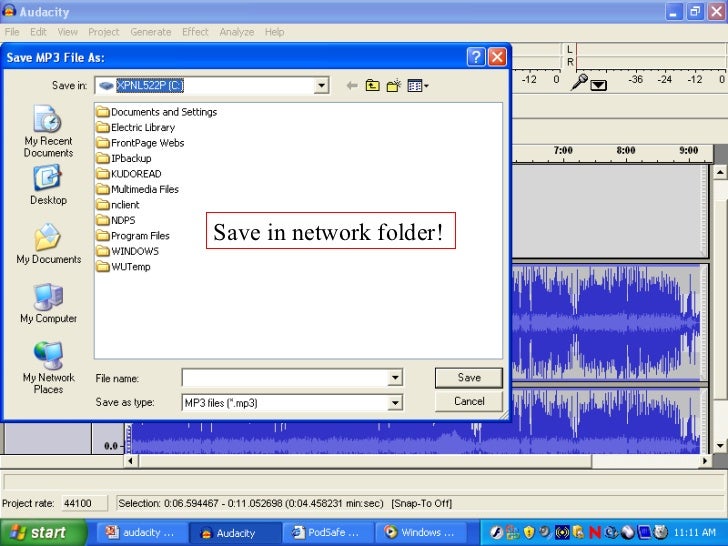Click the Cancel button

tap(469, 401)
